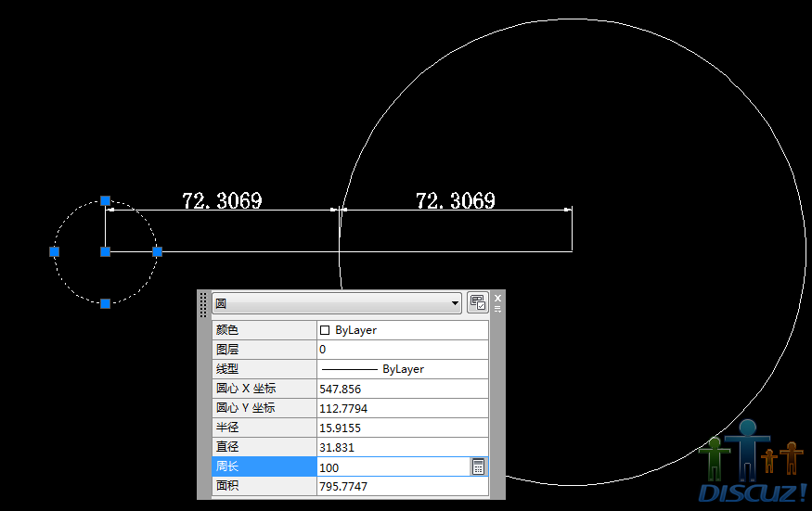Click the customize quick properties icon button
The width and height of the screenshot is (812, 511).
(x=478, y=302)
